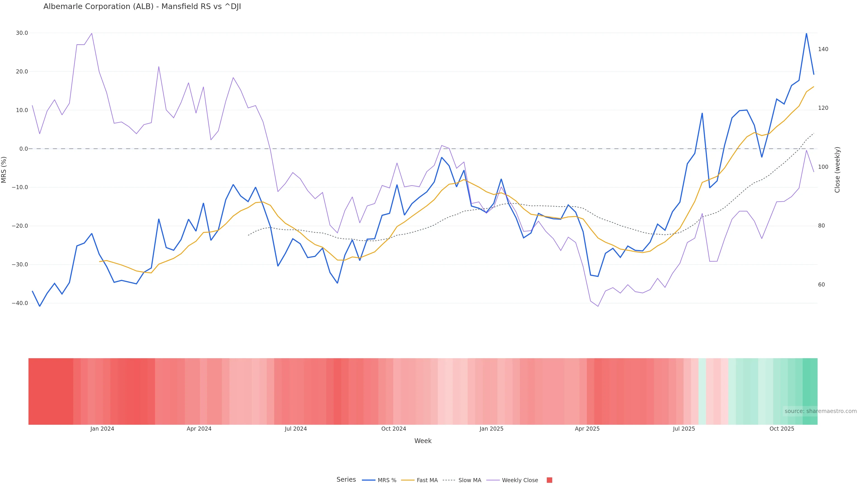Click the 140 tick on Close axis
The width and height of the screenshot is (868, 488).
[823, 49]
